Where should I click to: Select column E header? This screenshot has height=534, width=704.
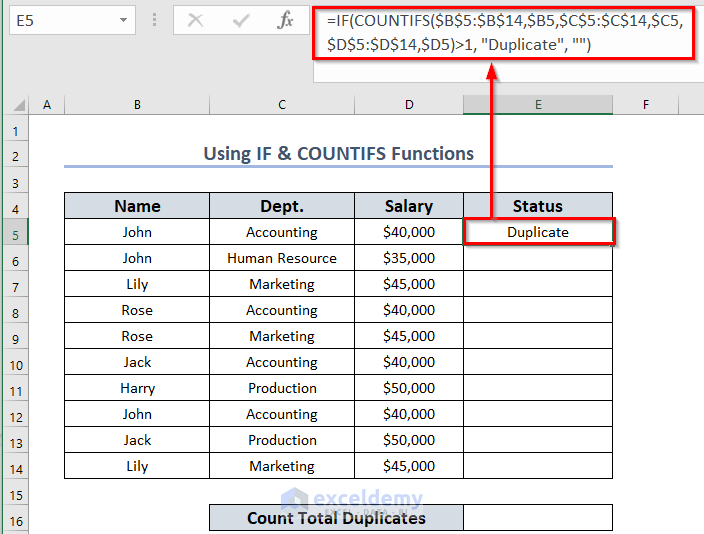[x=538, y=104]
